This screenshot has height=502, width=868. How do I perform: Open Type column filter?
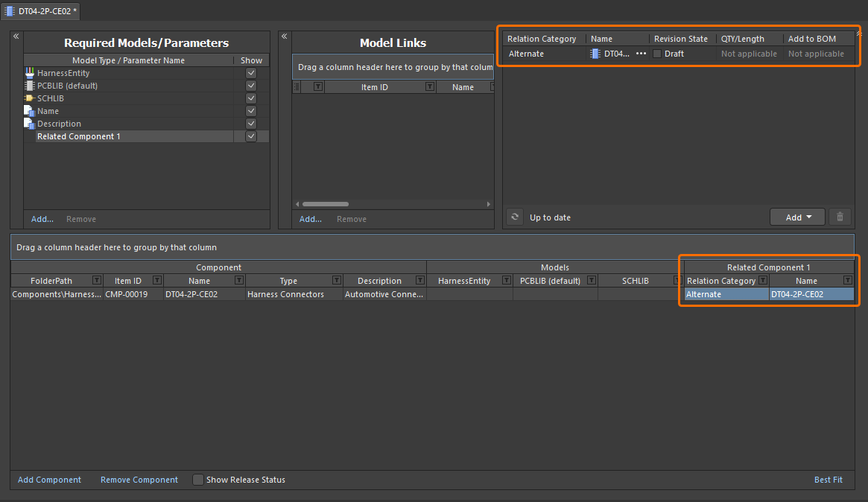pyautogui.click(x=336, y=281)
